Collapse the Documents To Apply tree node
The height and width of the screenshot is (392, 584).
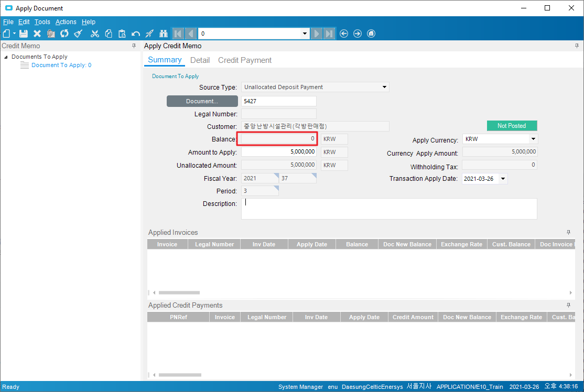pos(6,57)
